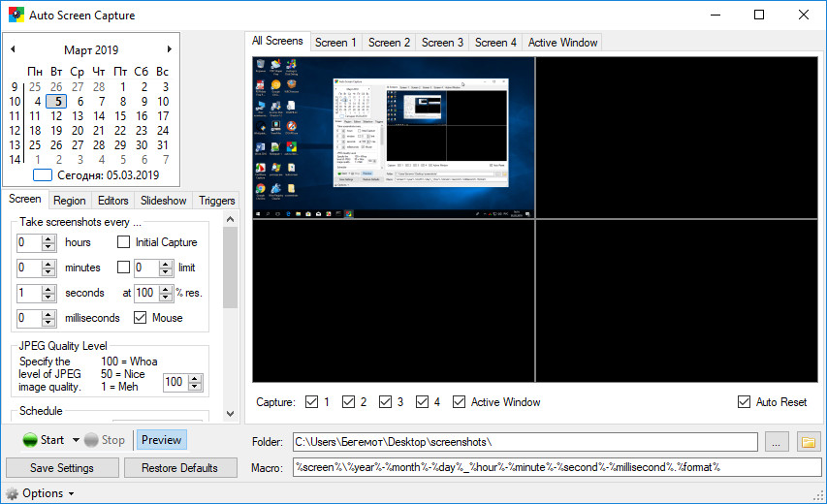
Task: Switch to the Region tab
Action: pyautogui.click(x=69, y=201)
